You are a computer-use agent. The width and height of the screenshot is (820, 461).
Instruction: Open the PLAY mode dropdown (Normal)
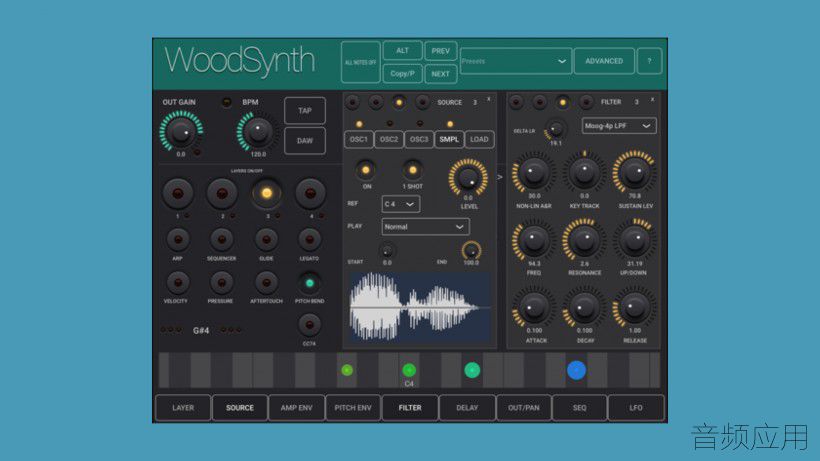coord(425,227)
